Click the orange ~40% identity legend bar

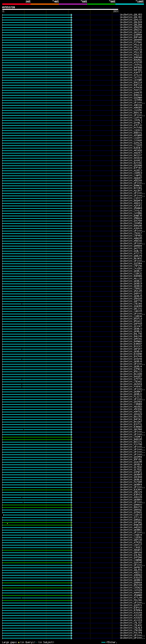coord(45,4)
